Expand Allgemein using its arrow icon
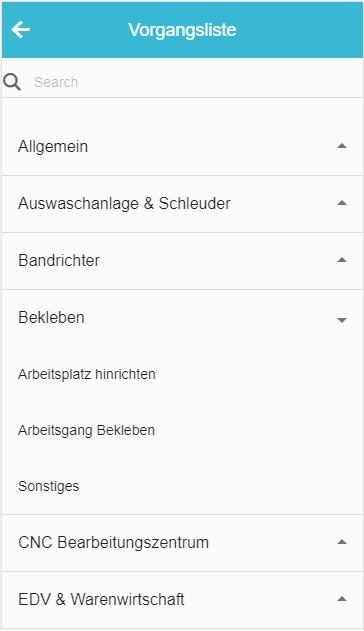 (342, 146)
